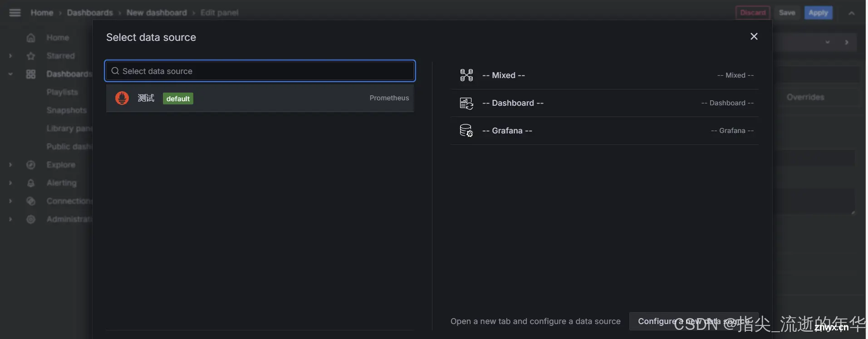The image size is (868, 339).
Task: Click the Edit panel breadcrumb text
Action: pyautogui.click(x=219, y=13)
